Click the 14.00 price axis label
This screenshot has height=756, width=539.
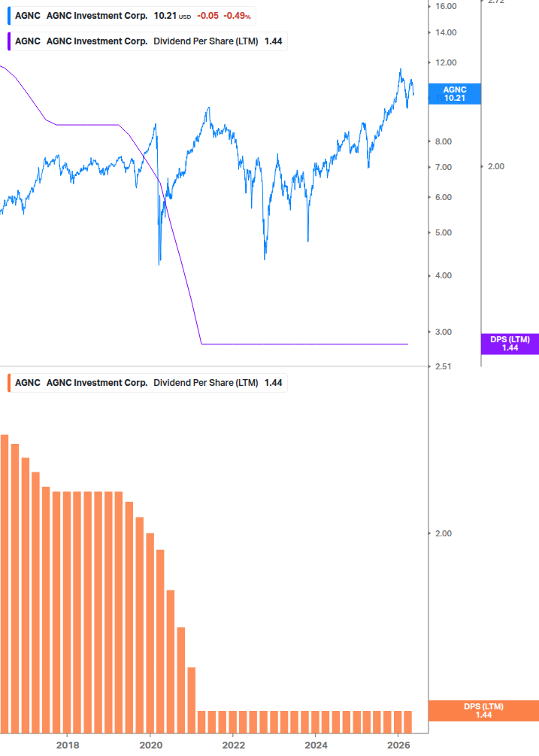446,33
